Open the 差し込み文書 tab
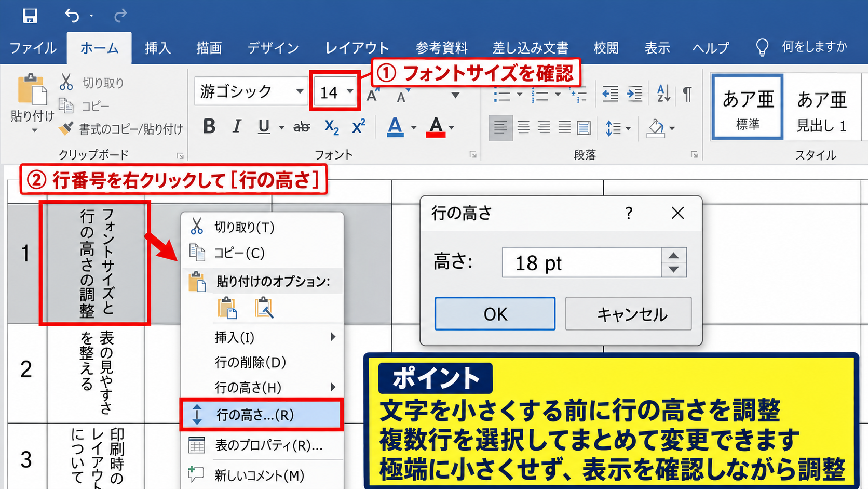Screen dimensions: 868x489 point(530,48)
